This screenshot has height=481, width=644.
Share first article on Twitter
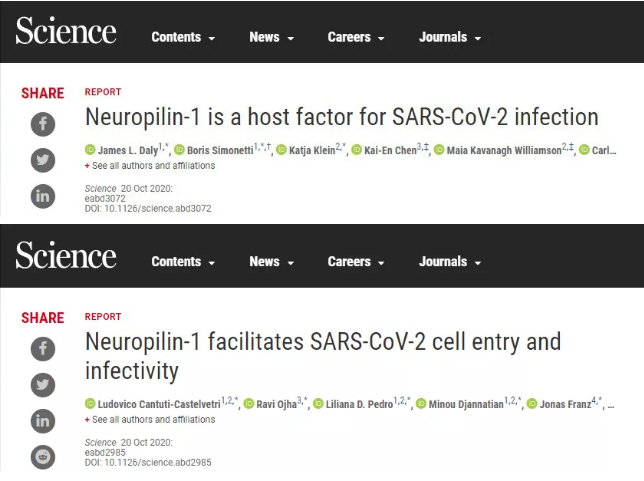click(43, 160)
